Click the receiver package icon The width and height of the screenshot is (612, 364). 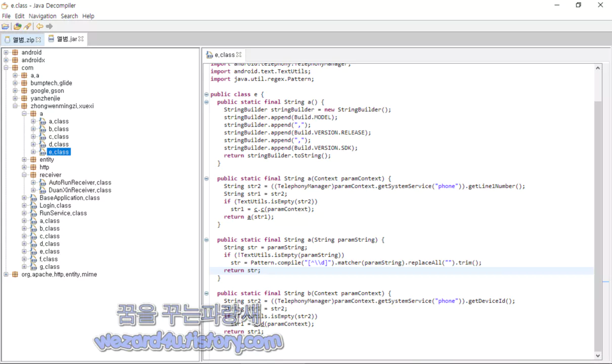pos(33,175)
